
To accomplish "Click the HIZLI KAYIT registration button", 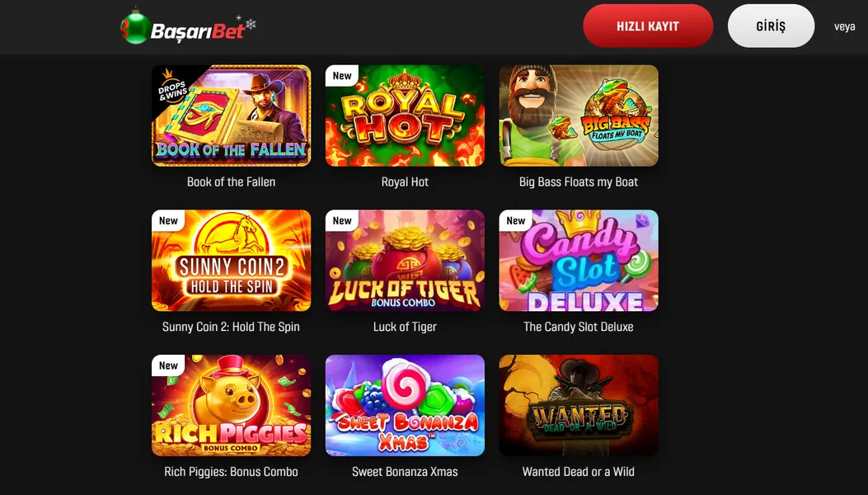I will pyautogui.click(x=648, y=26).
